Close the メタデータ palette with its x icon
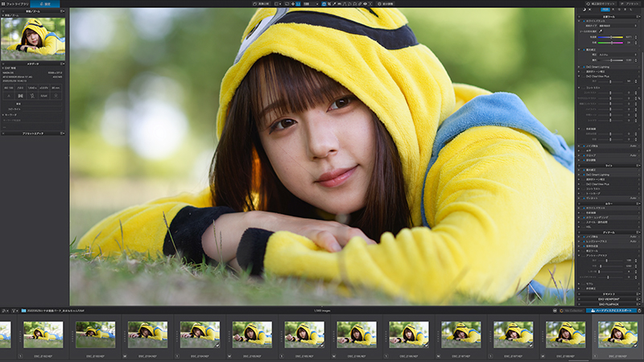 tap(3, 64)
